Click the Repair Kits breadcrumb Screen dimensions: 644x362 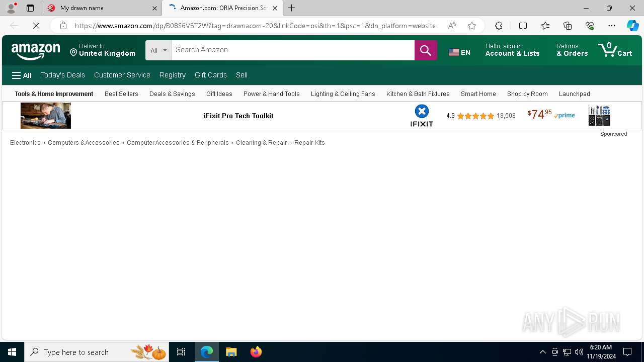[x=309, y=143]
